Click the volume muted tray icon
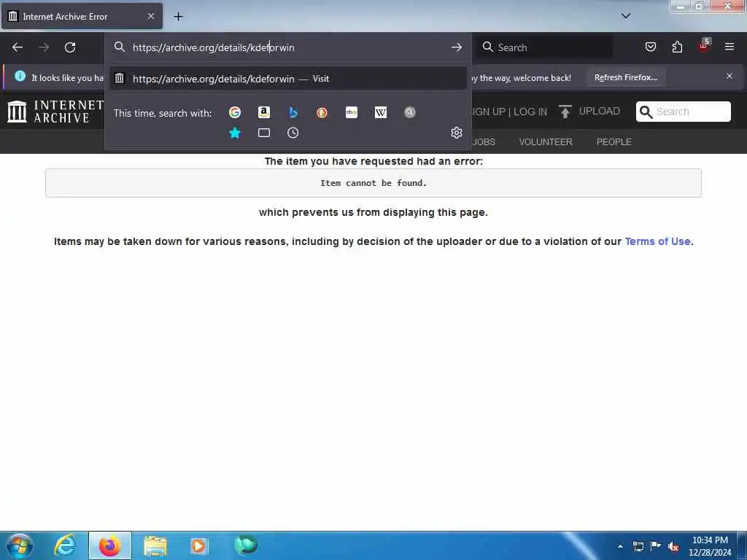 (673, 547)
